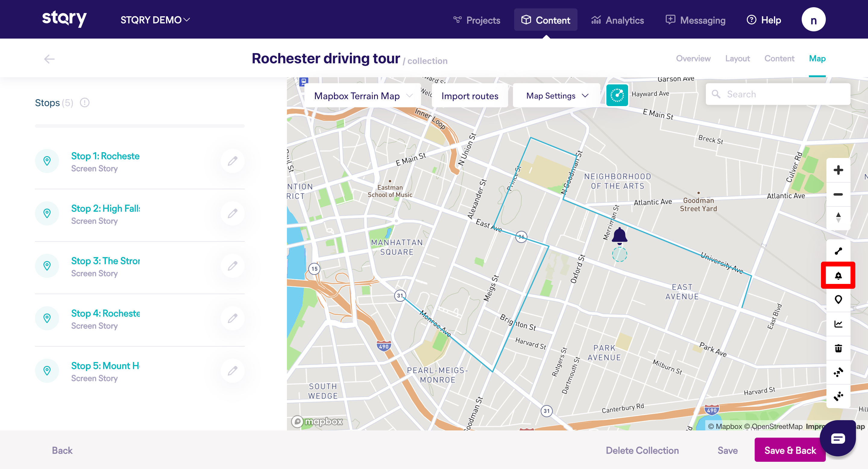Select the add notification bell tool

(838, 275)
